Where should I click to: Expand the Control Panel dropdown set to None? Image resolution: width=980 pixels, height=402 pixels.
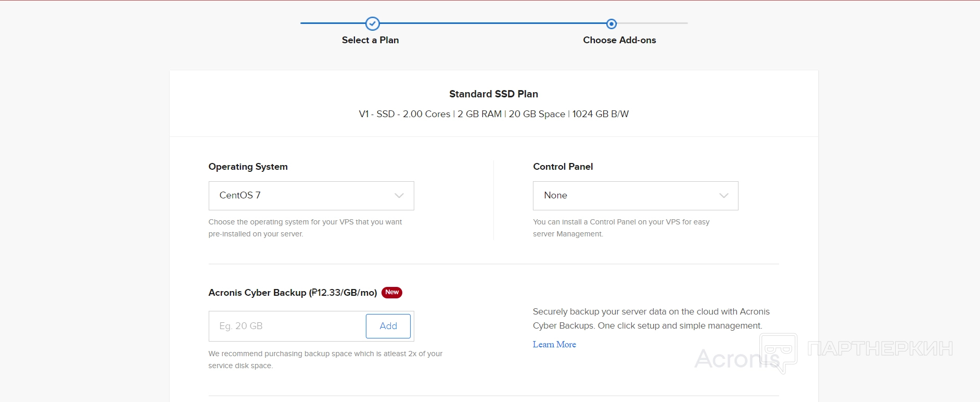point(635,196)
